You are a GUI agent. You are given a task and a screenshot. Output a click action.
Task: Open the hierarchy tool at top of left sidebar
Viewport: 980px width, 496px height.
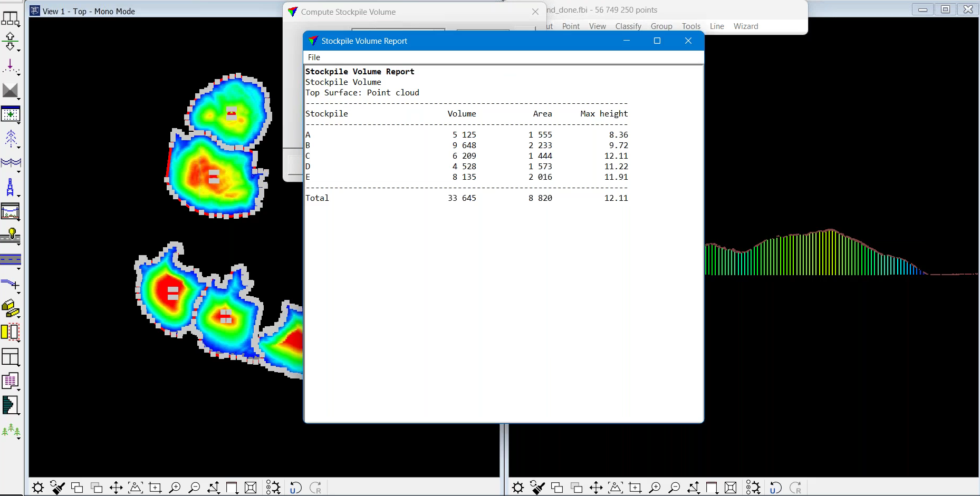pos(11,19)
